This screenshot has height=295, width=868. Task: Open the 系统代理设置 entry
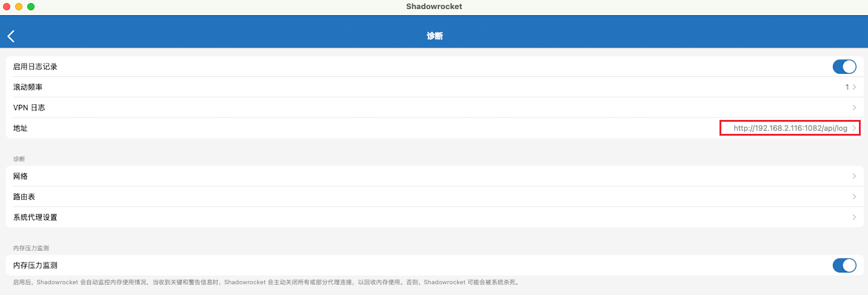[x=434, y=217]
